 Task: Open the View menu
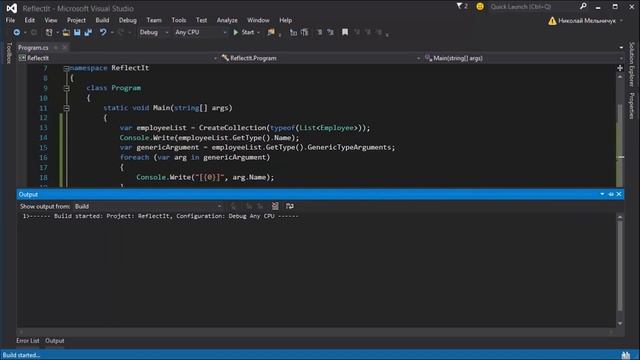point(51,20)
